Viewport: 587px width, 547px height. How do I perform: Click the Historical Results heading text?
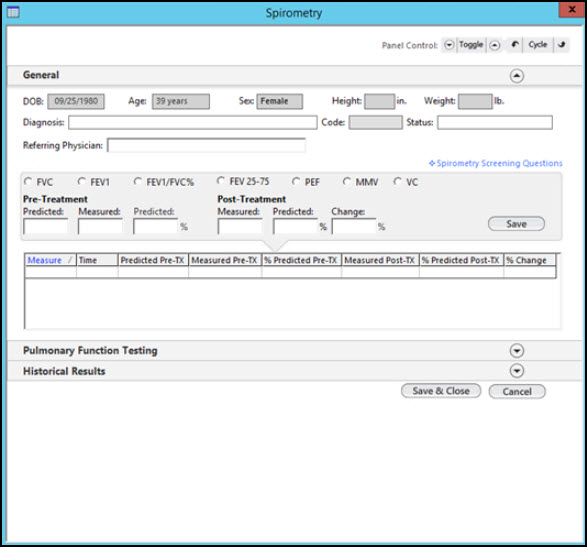tap(64, 371)
